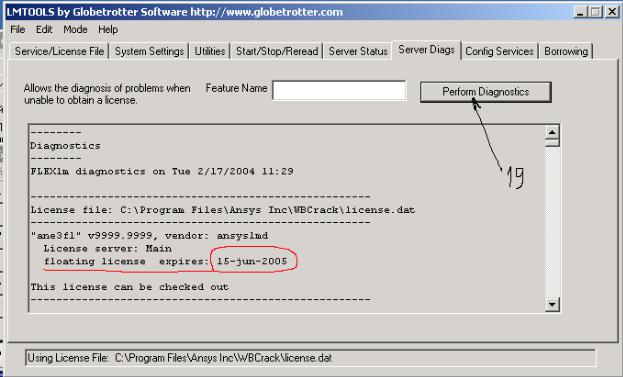Select the Server Diags tab
Screen dimensions: 623x377
(426, 50)
